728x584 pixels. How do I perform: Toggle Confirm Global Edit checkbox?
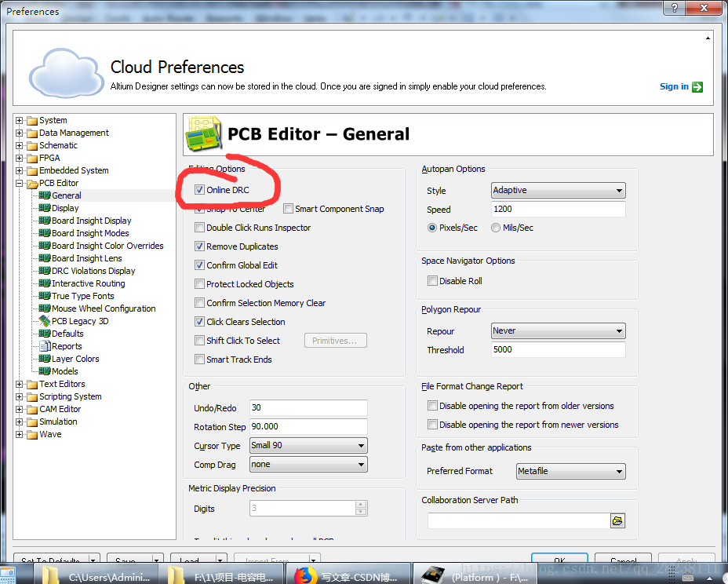pos(199,265)
